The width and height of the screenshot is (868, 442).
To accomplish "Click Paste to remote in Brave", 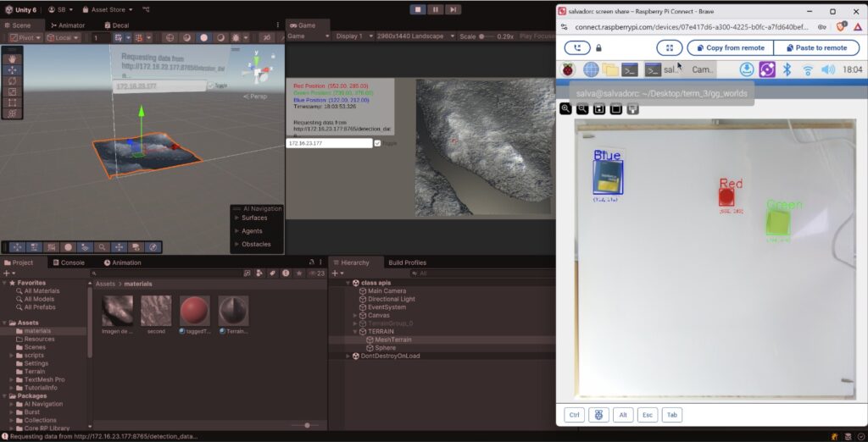I will pos(816,48).
